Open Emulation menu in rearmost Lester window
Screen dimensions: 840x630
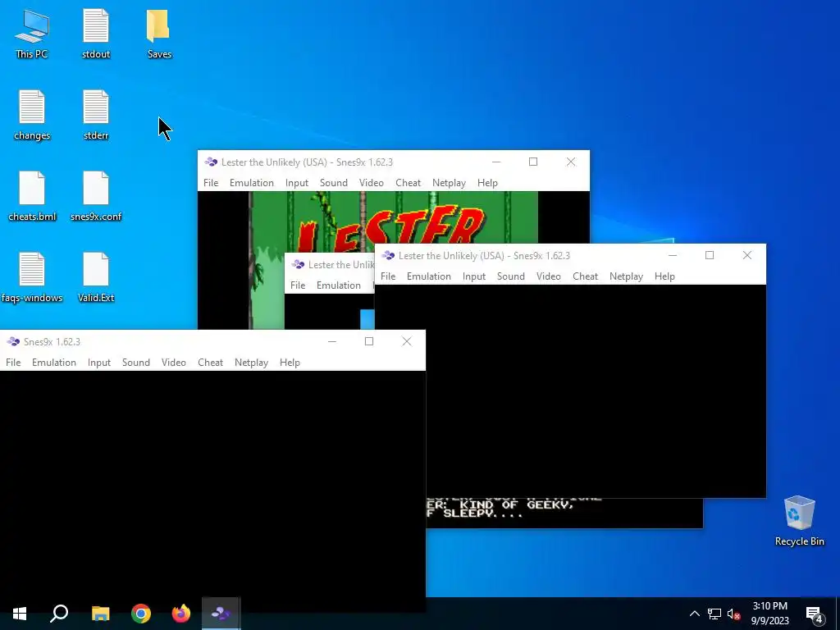tap(252, 183)
